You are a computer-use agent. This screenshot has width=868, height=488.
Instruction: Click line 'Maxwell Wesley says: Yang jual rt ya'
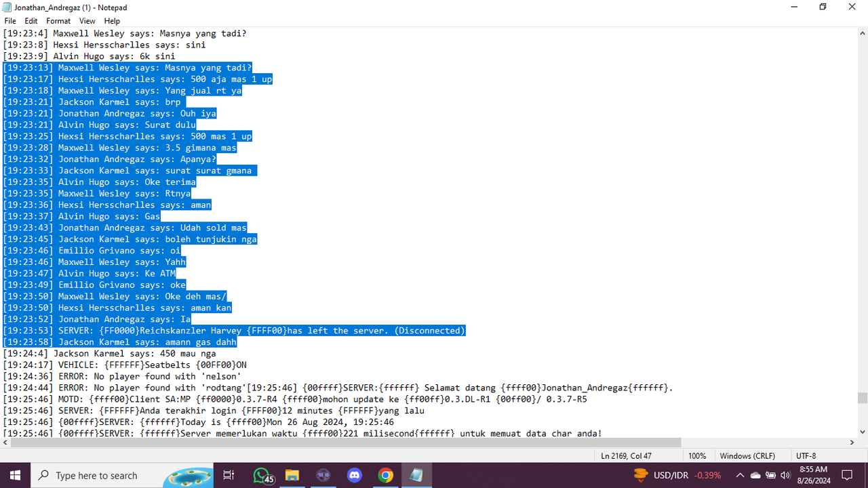123,91
